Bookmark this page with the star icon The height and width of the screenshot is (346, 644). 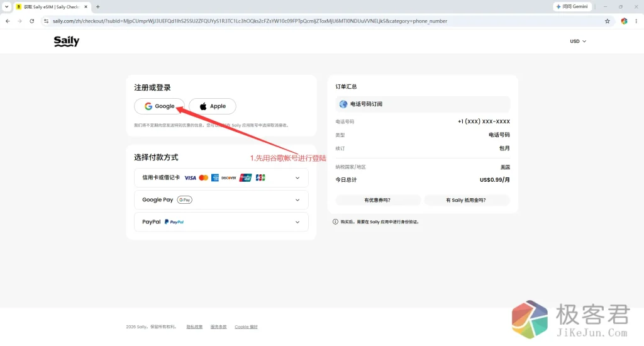pos(607,21)
